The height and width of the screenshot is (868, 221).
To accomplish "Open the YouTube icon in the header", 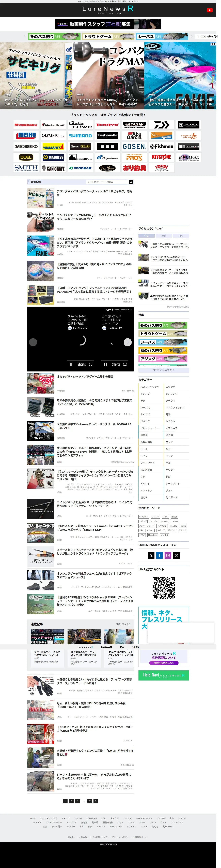I will tap(210, 10).
